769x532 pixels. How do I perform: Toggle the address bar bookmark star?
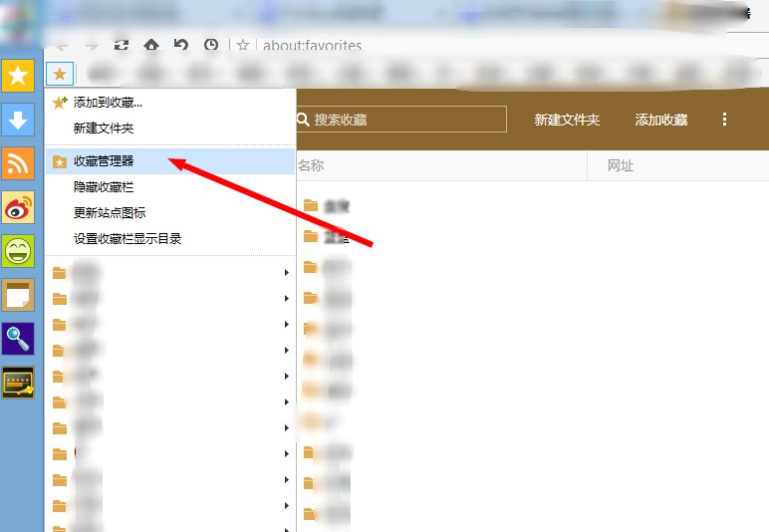pyautogui.click(x=243, y=46)
